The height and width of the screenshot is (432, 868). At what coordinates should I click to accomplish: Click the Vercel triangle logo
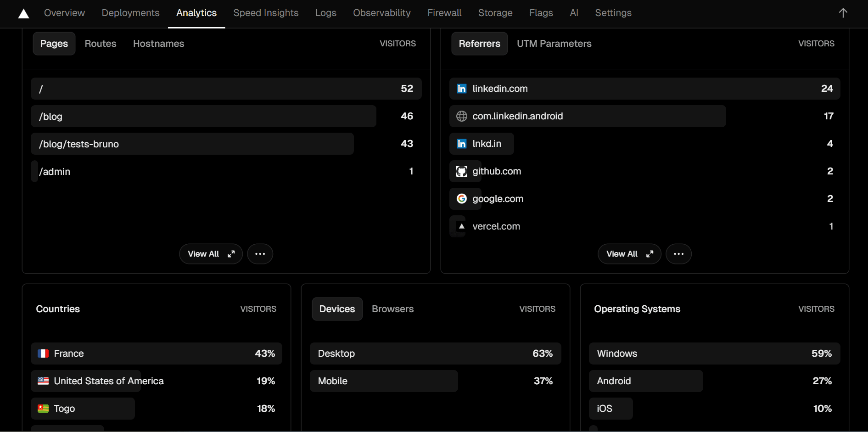click(23, 13)
